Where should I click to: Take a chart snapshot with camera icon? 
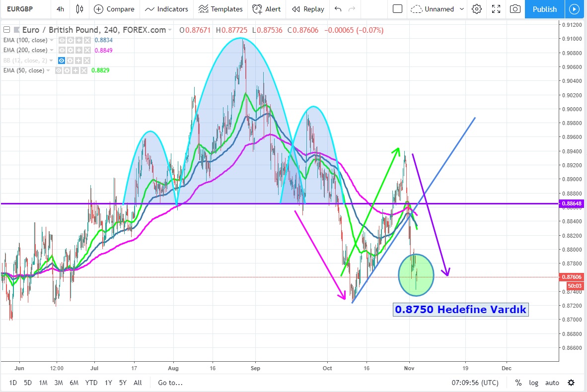515,9
